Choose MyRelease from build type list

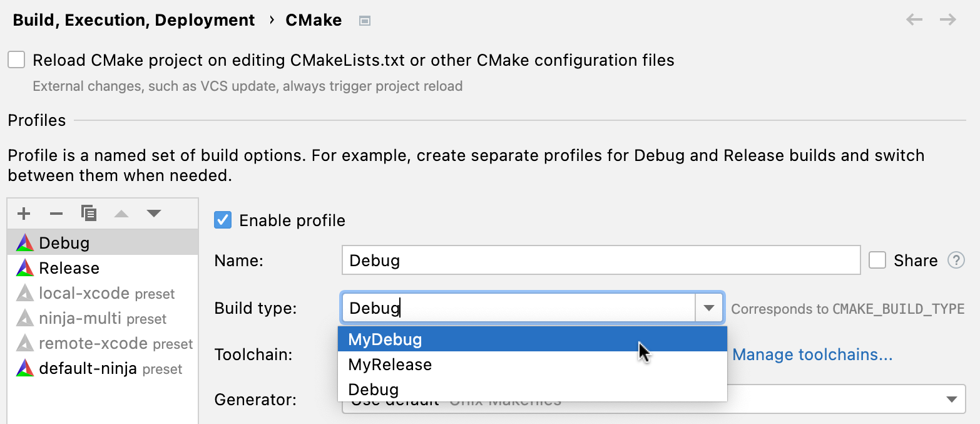[390, 365]
